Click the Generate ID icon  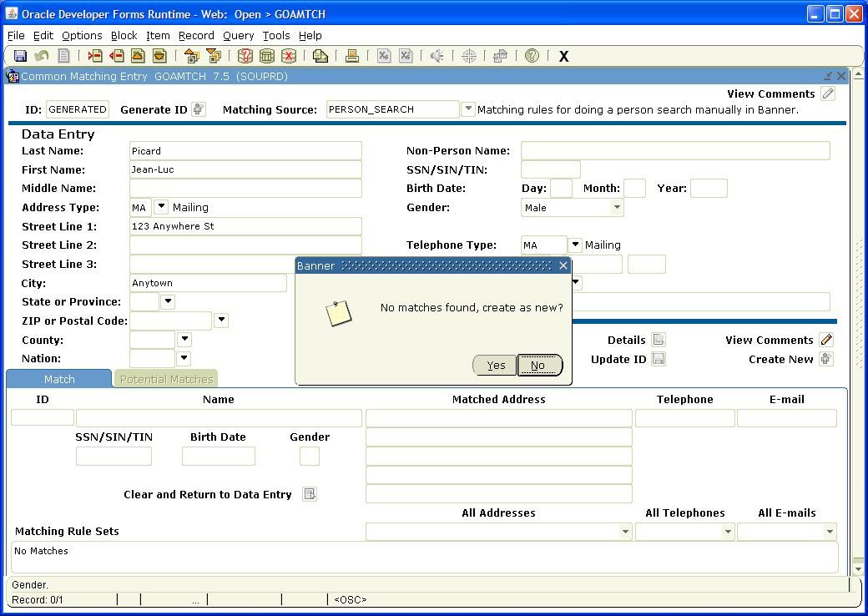(198, 109)
